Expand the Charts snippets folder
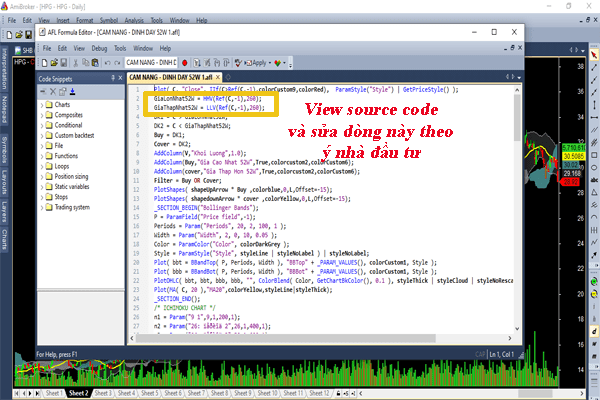The width and height of the screenshot is (600, 400). tap(42, 105)
